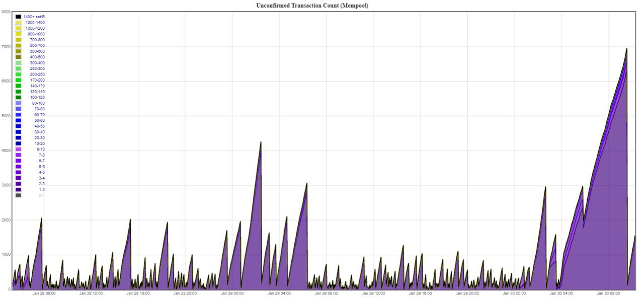Click the 500-600 legend color swatch

[x=18, y=51]
